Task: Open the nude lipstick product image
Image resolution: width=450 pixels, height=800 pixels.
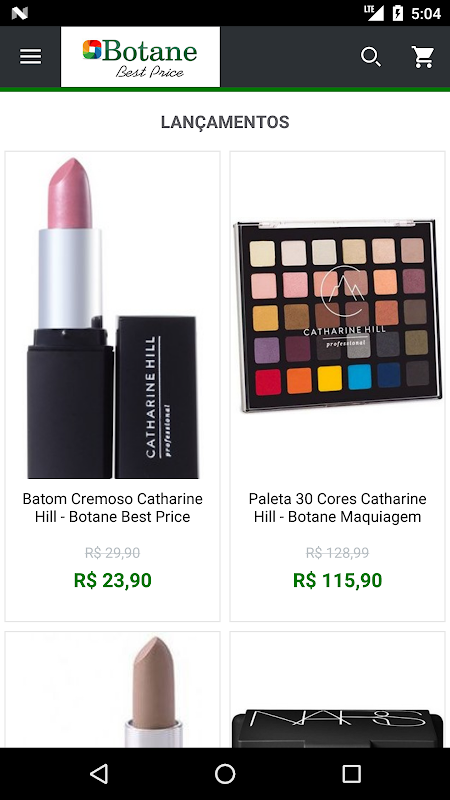Action: click(x=155, y=691)
